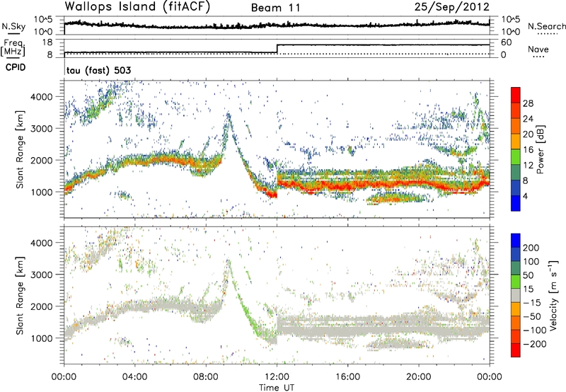The height and width of the screenshot is (392, 566).
Task: Click the 'Nave' legend label
Action: (538, 49)
